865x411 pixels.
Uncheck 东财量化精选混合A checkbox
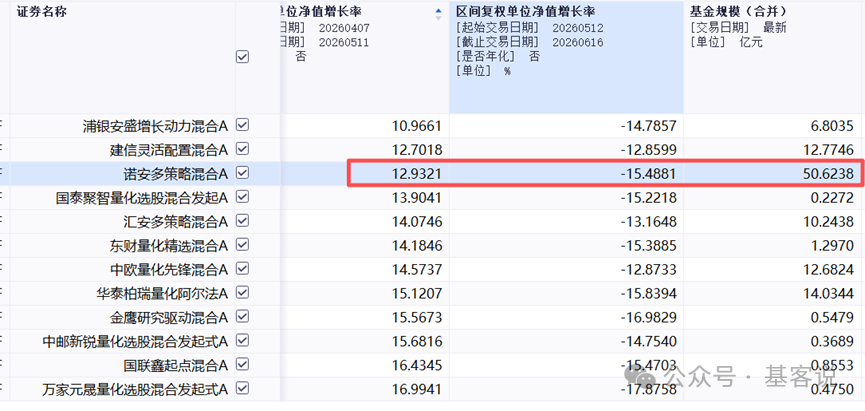click(x=242, y=245)
